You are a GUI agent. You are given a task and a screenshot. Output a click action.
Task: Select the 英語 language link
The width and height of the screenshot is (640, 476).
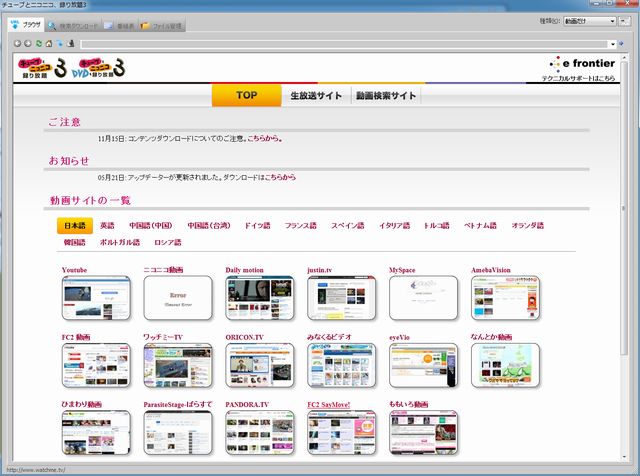[107, 225]
